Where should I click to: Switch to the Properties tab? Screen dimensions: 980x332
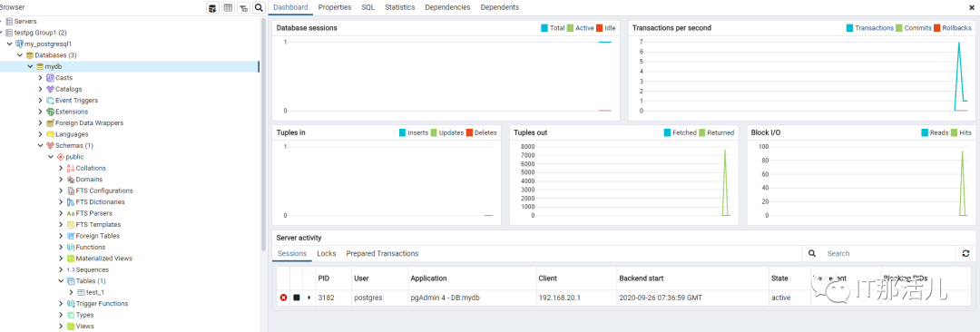point(334,7)
